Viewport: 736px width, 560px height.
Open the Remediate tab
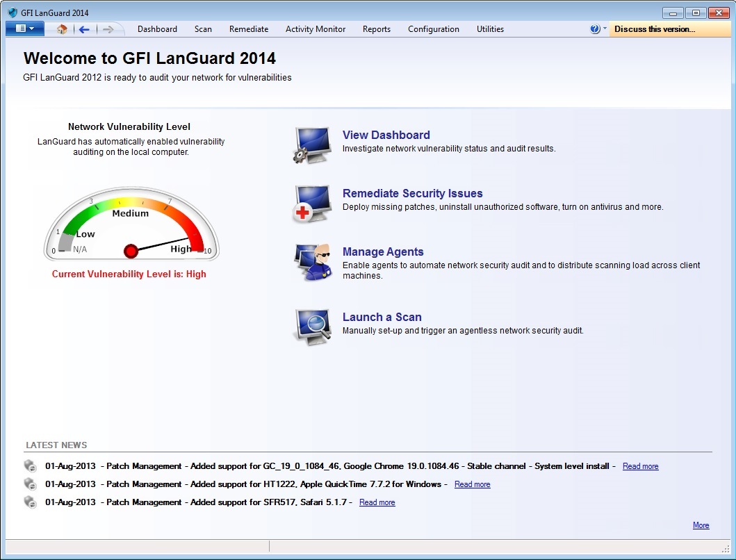(249, 29)
